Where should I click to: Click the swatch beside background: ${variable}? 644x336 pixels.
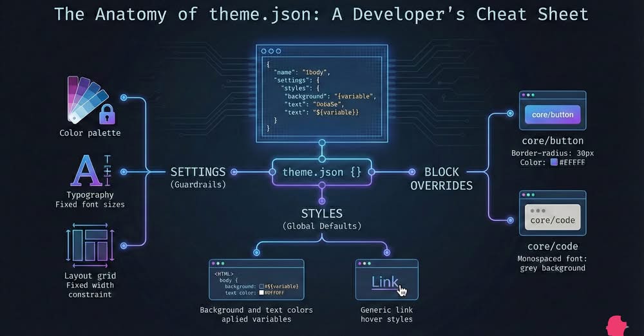pyautogui.click(x=261, y=286)
